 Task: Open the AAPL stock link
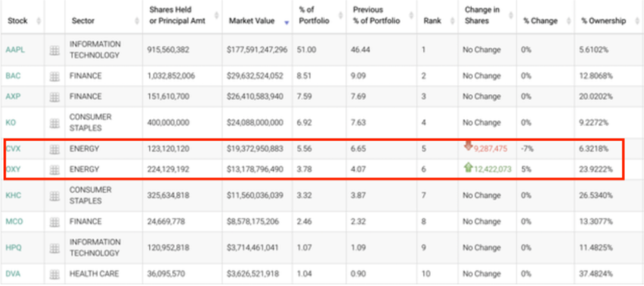coord(14,50)
